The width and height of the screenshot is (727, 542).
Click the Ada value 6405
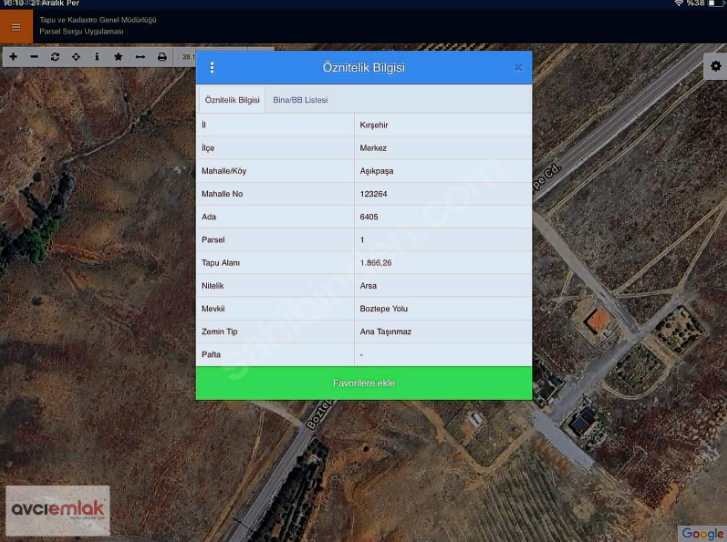tap(369, 217)
